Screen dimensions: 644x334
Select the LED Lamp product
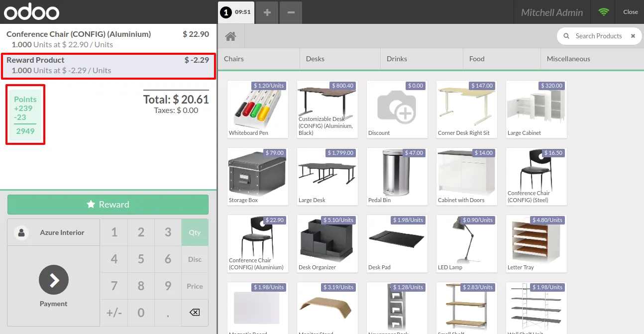click(x=467, y=244)
